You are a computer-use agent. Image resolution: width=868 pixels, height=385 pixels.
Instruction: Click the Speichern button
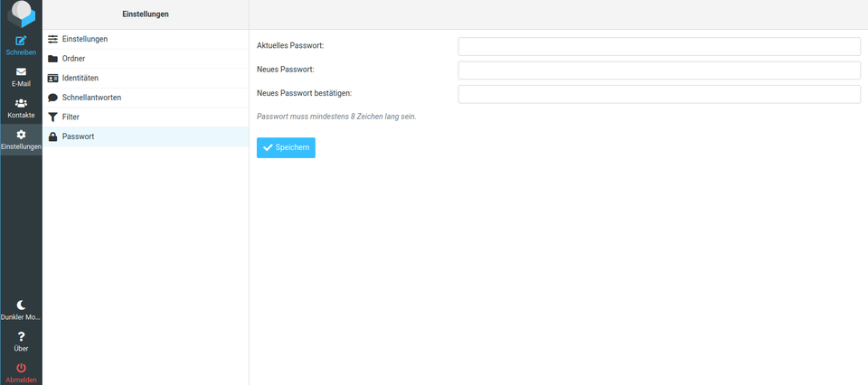coord(286,147)
